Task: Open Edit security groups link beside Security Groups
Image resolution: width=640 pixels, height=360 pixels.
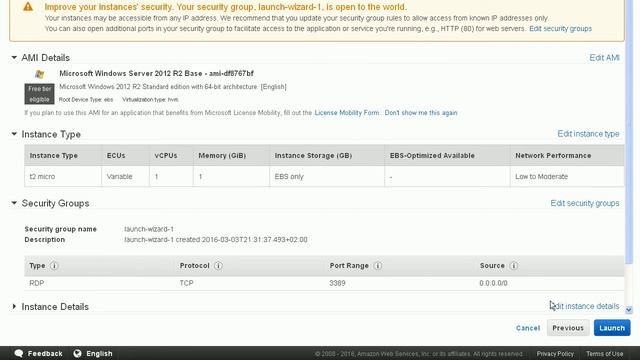Action: (x=584, y=203)
